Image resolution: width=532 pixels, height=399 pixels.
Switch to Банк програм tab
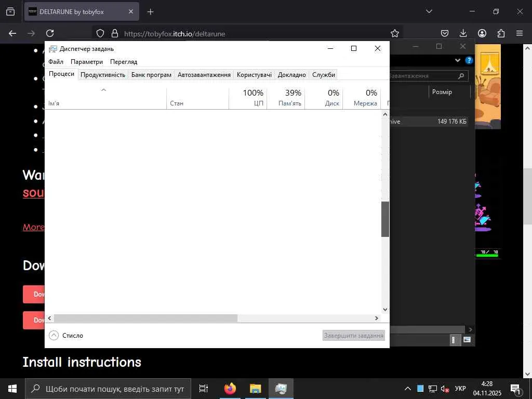click(151, 75)
